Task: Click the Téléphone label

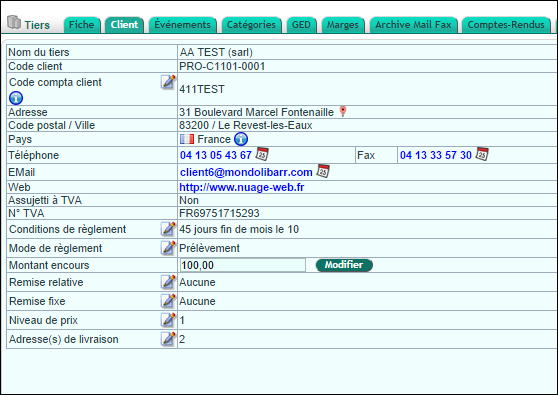Action: 33,155
